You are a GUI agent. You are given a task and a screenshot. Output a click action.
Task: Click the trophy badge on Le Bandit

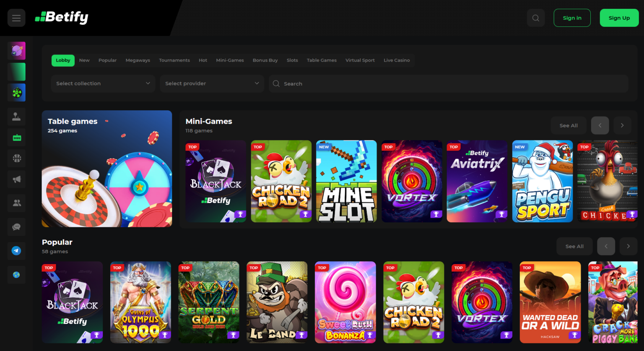(302, 335)
